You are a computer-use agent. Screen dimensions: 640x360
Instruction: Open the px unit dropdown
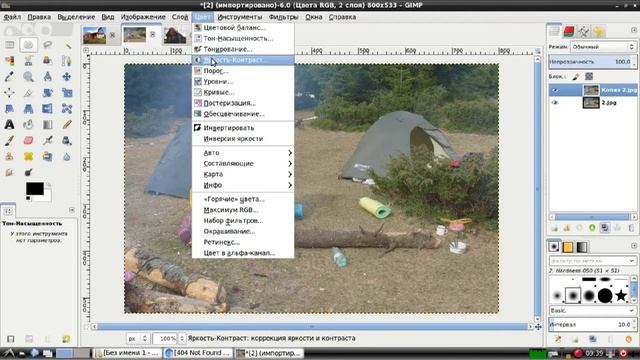point(138,338)
